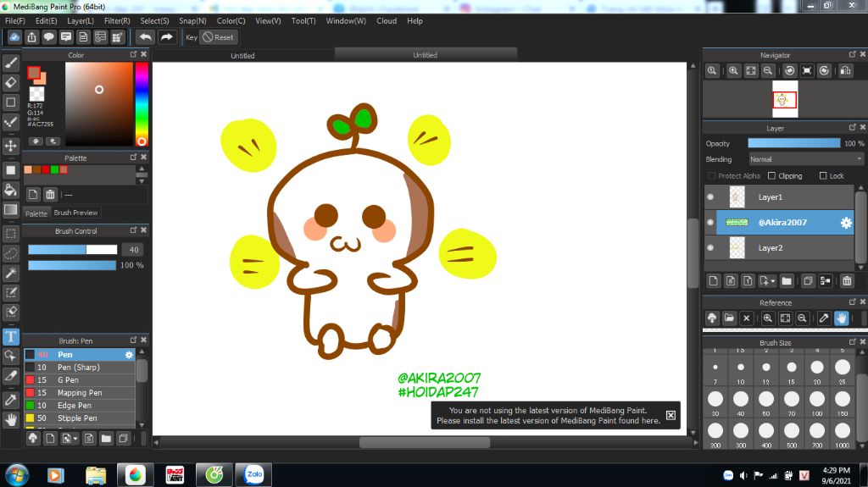Hide @Akira2007 layer visibility
868x487 pixels.
pos(711,223)
